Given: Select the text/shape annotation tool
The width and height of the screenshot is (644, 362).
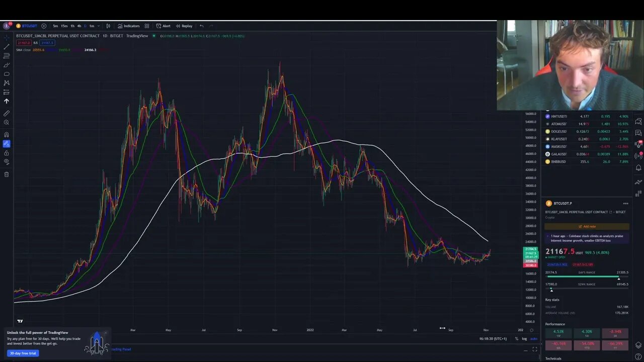Looking at the screenshot, I should (x=7, y=74).
